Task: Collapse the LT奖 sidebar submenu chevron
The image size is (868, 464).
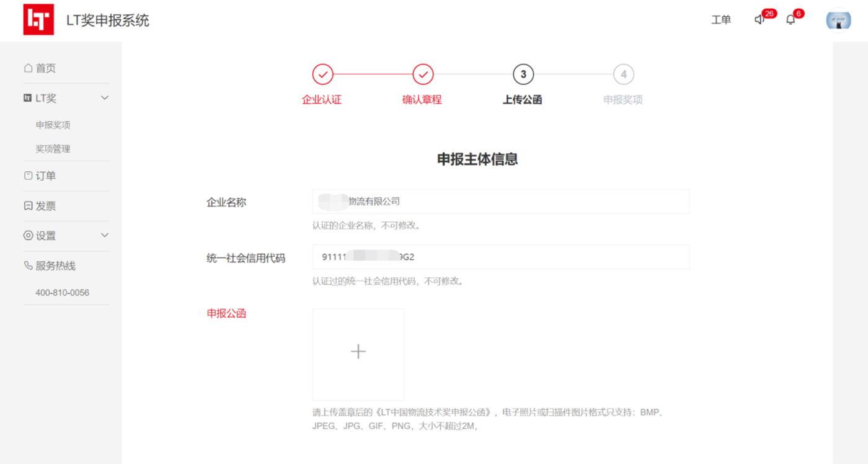Action: pyautogui.click(x=105, y=98)
